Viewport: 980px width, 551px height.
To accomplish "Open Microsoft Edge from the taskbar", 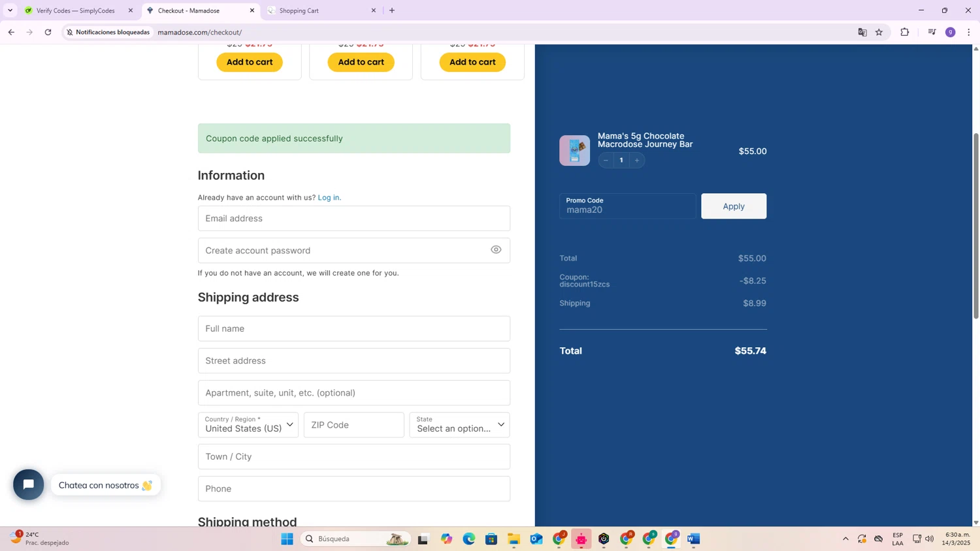I will pyautogui.click(x=469, y=539).
